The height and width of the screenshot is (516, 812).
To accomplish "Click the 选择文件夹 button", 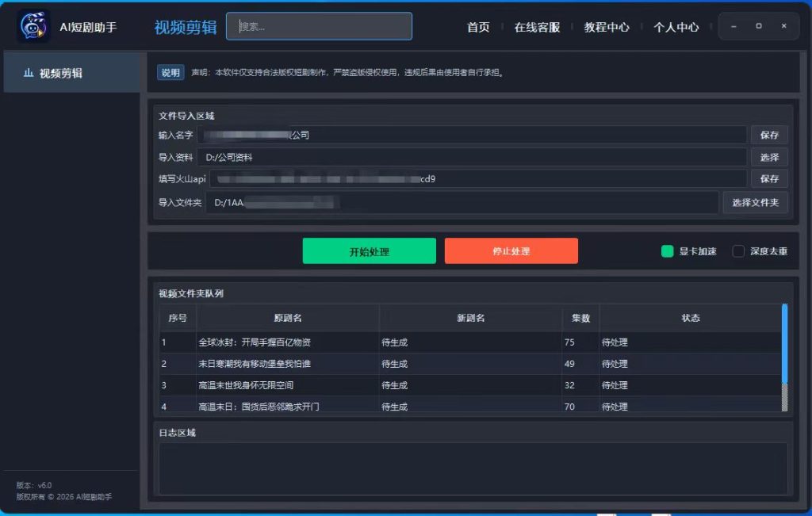I will 755,202.
